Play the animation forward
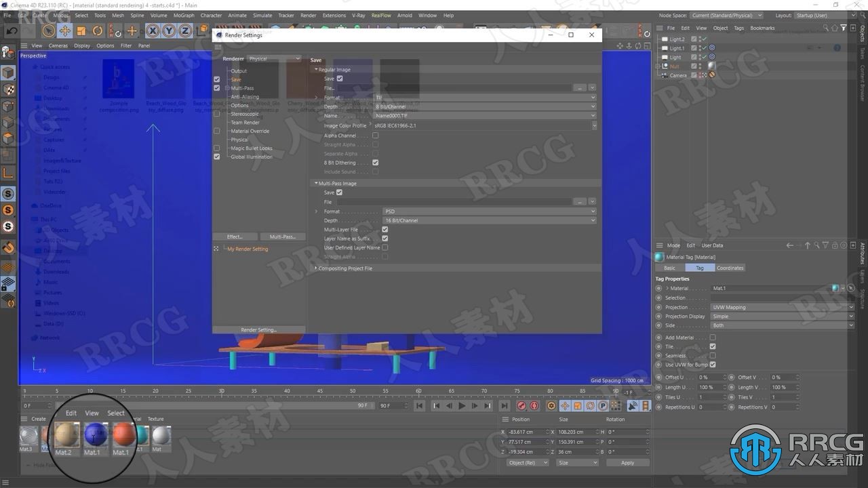 462,405
